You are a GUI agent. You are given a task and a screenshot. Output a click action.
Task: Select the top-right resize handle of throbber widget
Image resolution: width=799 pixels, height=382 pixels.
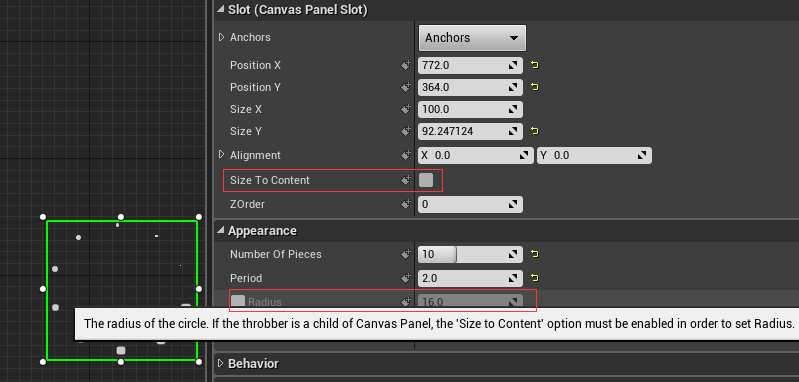coord(199,217)
